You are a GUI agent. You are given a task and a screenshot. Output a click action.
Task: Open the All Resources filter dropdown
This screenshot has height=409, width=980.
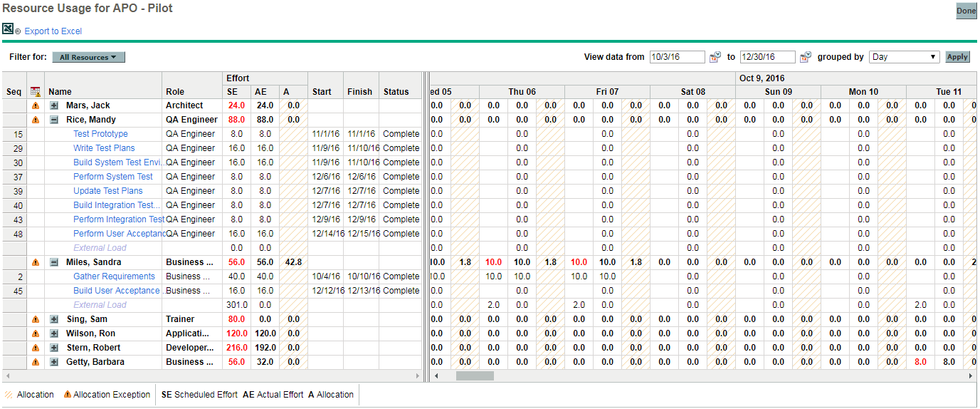point(88,57)
